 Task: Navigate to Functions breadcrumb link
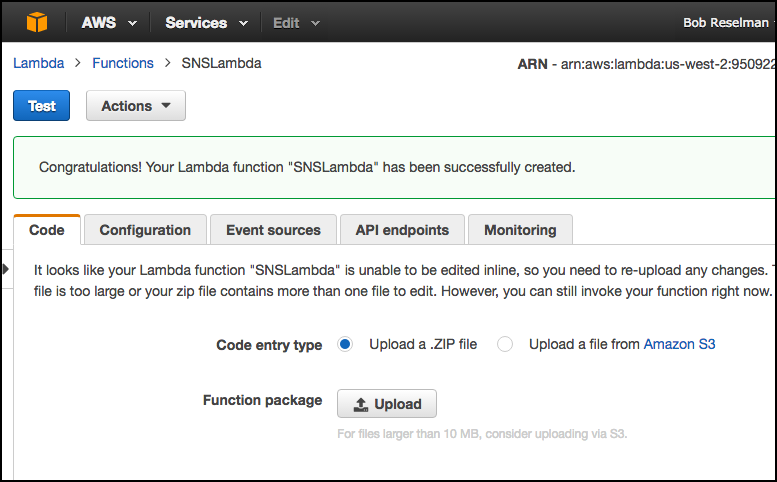click(x=123, y=63)
